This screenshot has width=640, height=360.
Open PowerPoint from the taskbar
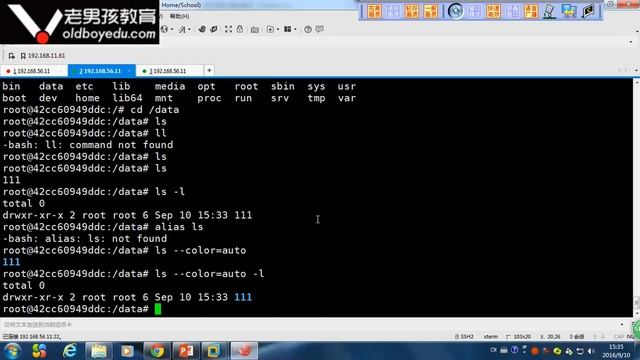(186, 351)
